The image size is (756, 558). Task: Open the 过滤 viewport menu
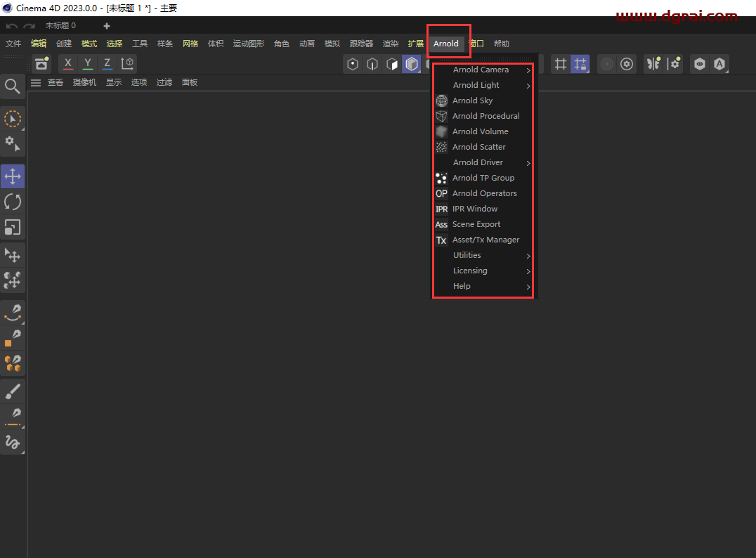(164, 82)
